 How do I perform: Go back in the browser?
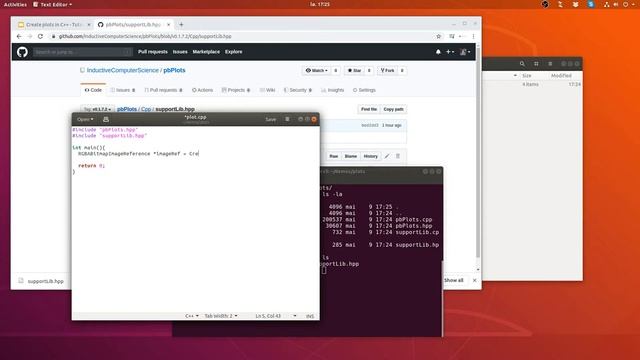[x=19, y=36]
